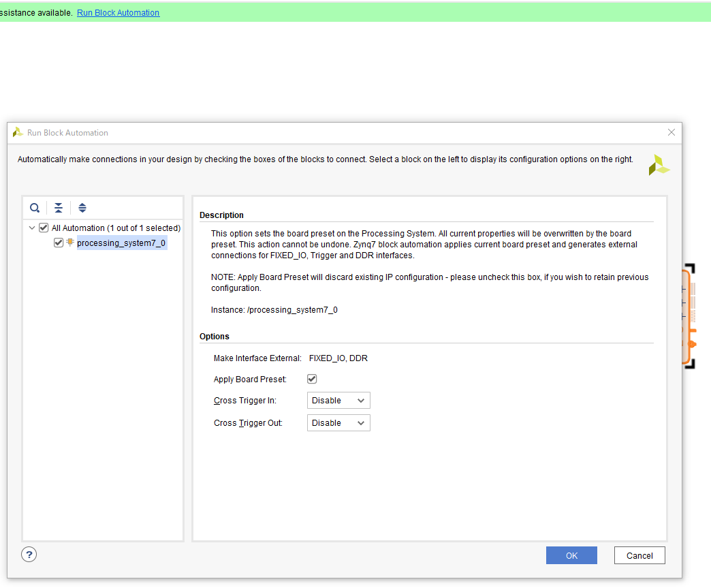Image resolution: width=711 pixels, height=588 pixels.
Task: Select the processing_system7_0 tree item
Action: click(x=121, y=243)
